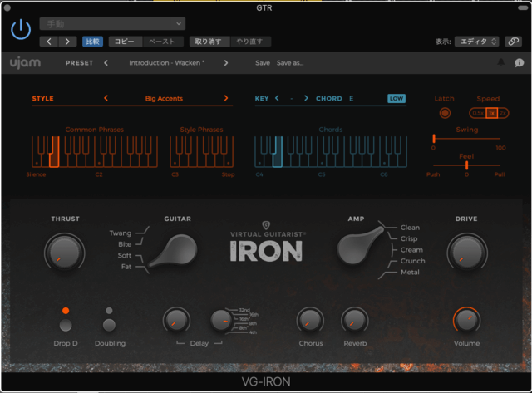532x393 pixels.
Task: Select Fat guitar character
Action: 126,267
